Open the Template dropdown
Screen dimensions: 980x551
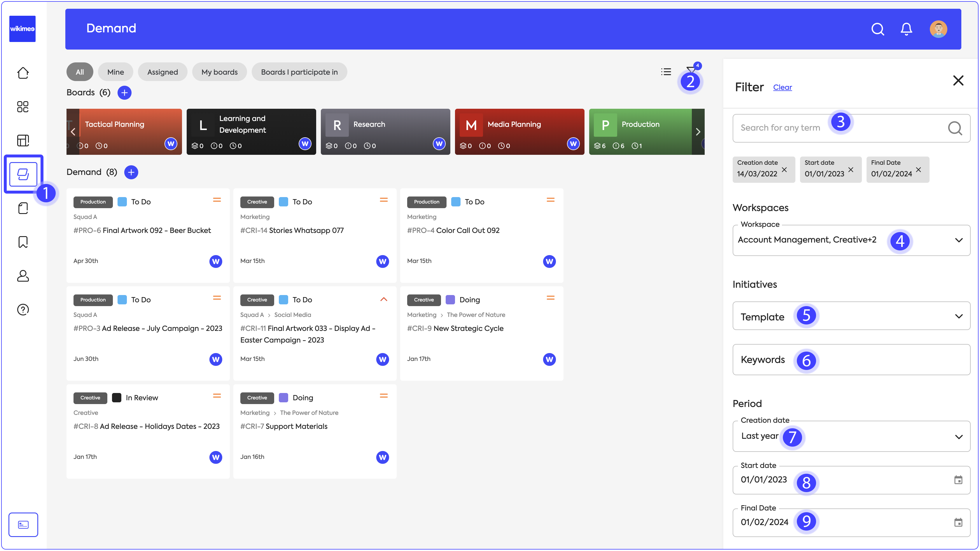coord(958,316)
